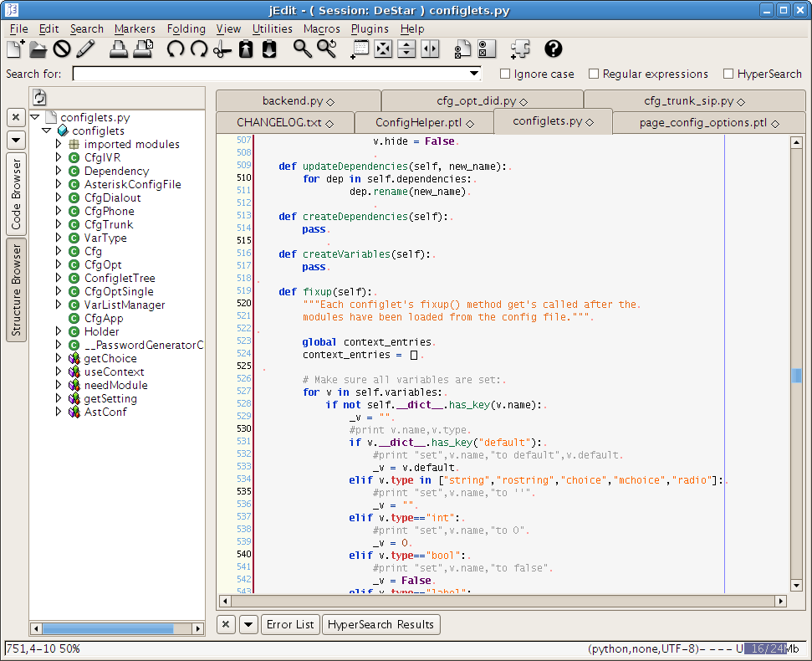Refresh the structure browser tree
Screen dimensions: 812x661
tap(39, 97)
